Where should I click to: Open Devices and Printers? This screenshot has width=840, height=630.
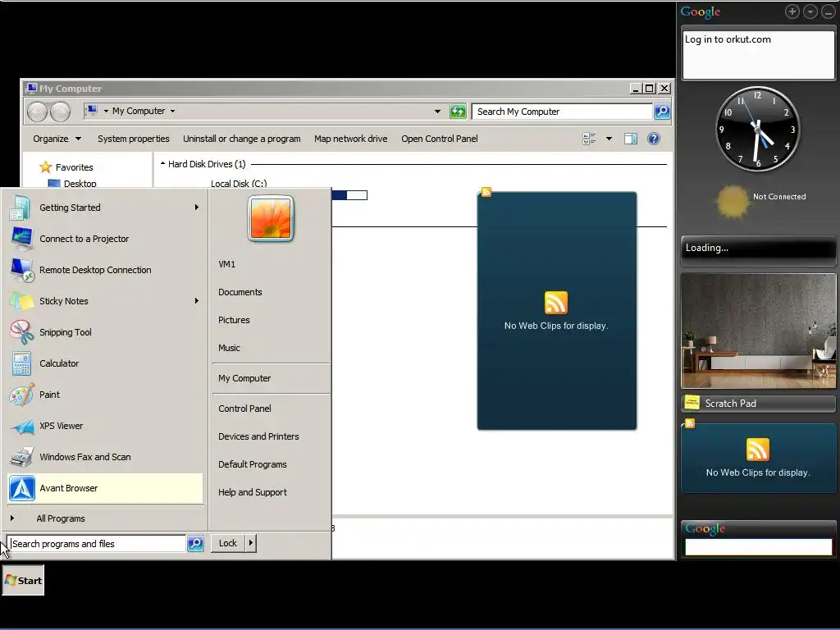click(258, 436)
